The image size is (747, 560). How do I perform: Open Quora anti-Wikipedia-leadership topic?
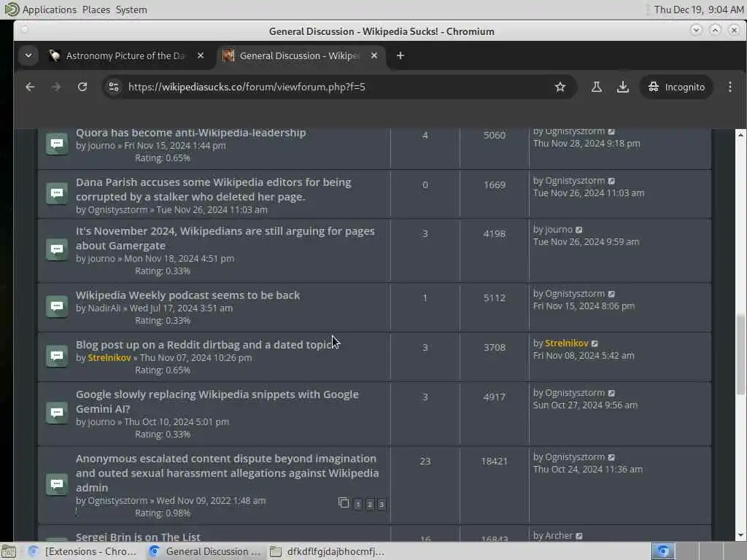pyautogui.click(x=190, y=133)
